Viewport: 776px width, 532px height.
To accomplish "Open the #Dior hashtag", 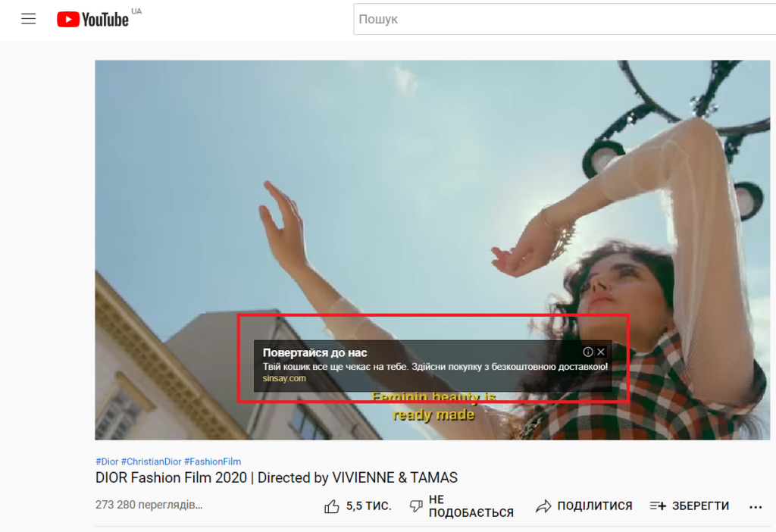I will point(107,462).
